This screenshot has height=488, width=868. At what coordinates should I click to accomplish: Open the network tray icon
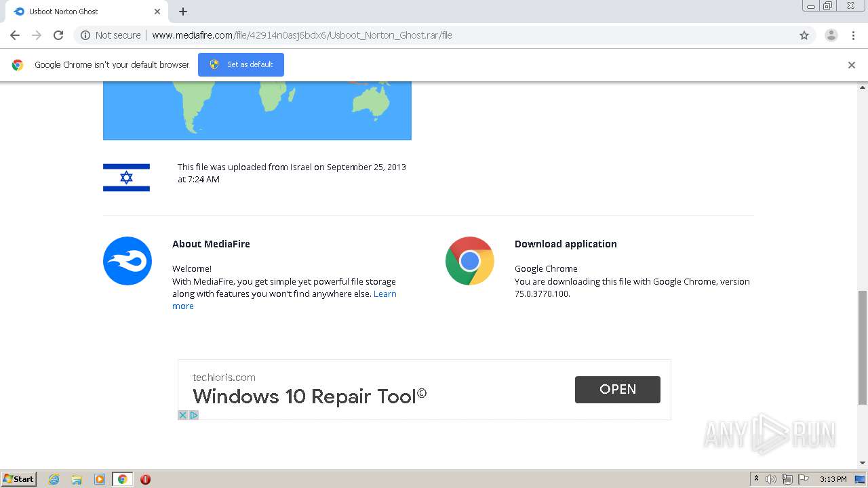[787, 479]
